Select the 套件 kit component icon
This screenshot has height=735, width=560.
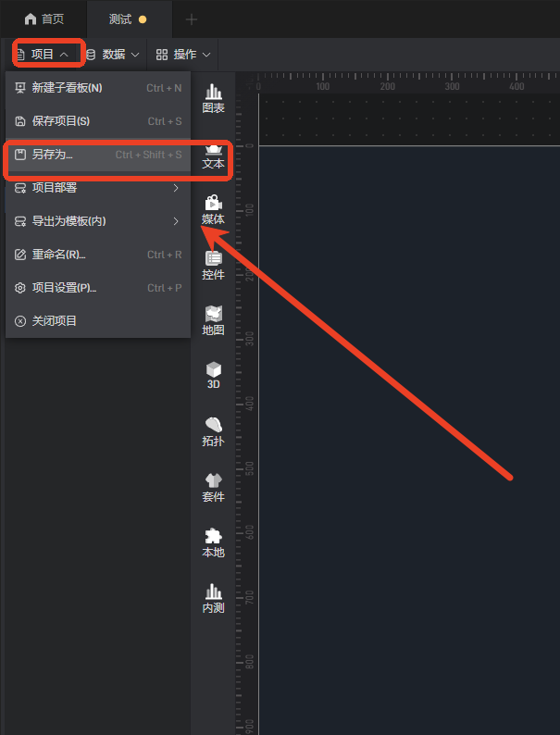[x=213, y=488]
